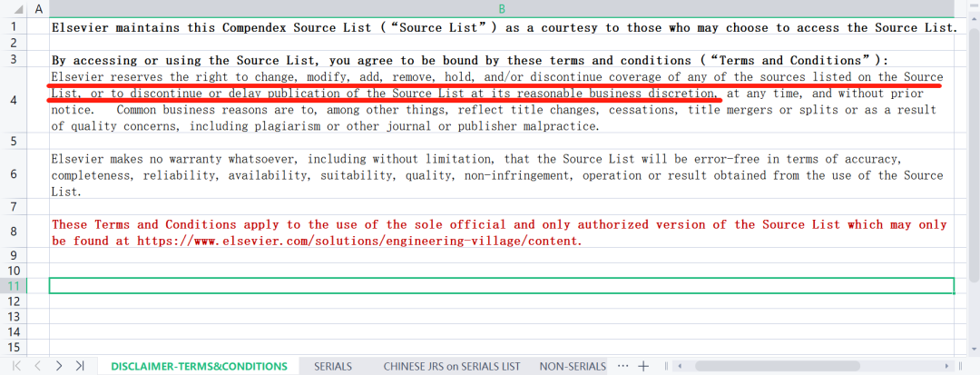The width and height of the screenshot is (980, 375).
Task: Select row 1 header
Action: (14, 27)
